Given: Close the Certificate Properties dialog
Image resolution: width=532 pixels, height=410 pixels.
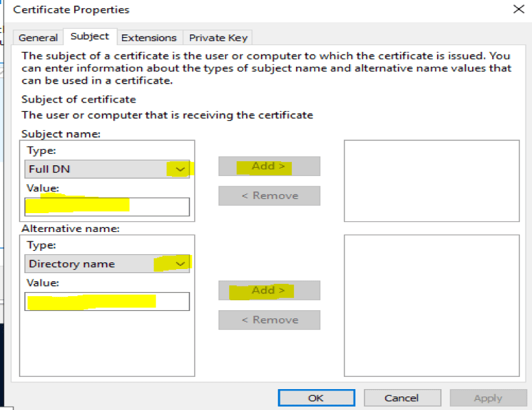Looking at the screenshot, I should (x=518, y=9).
